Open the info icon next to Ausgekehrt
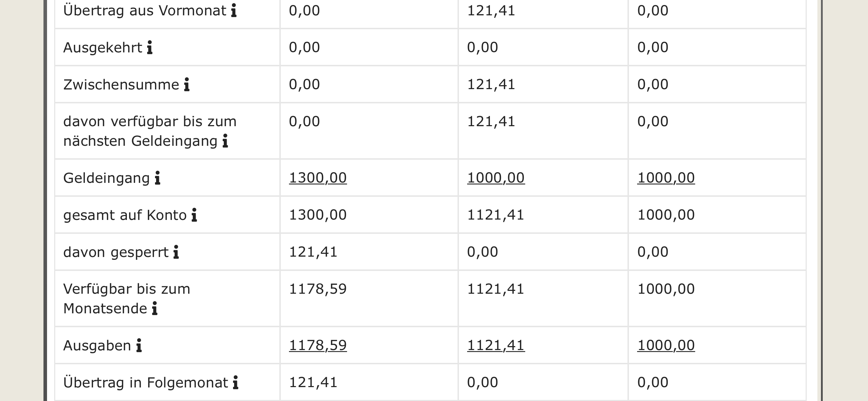Viewport: 868px width, 401px height. [x=150, y=47]
